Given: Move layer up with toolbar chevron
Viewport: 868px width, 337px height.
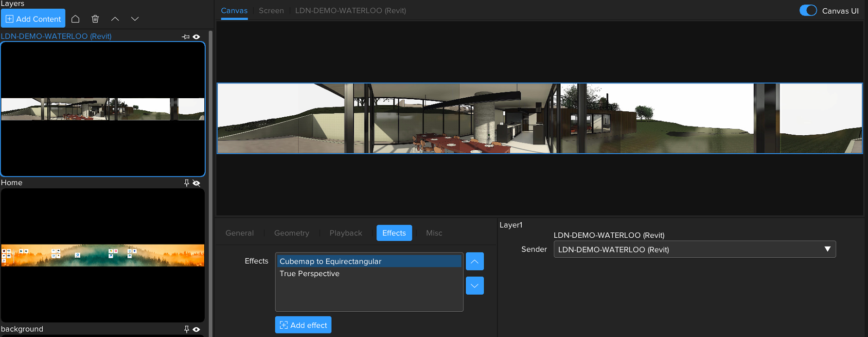Looking at the screenshot, I should pyautogui.click(x=115, y=19).
